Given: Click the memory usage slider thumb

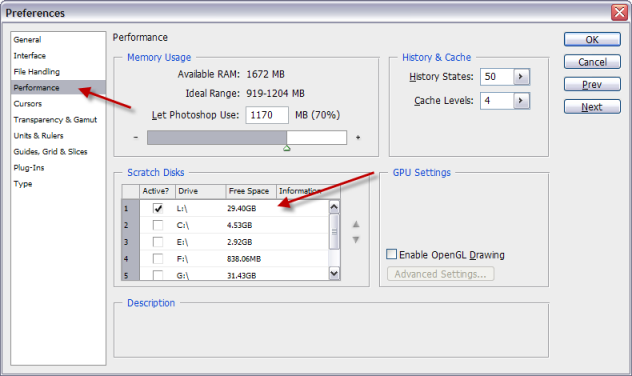Looking at the screenshot, I should click(x=287, y=148).
